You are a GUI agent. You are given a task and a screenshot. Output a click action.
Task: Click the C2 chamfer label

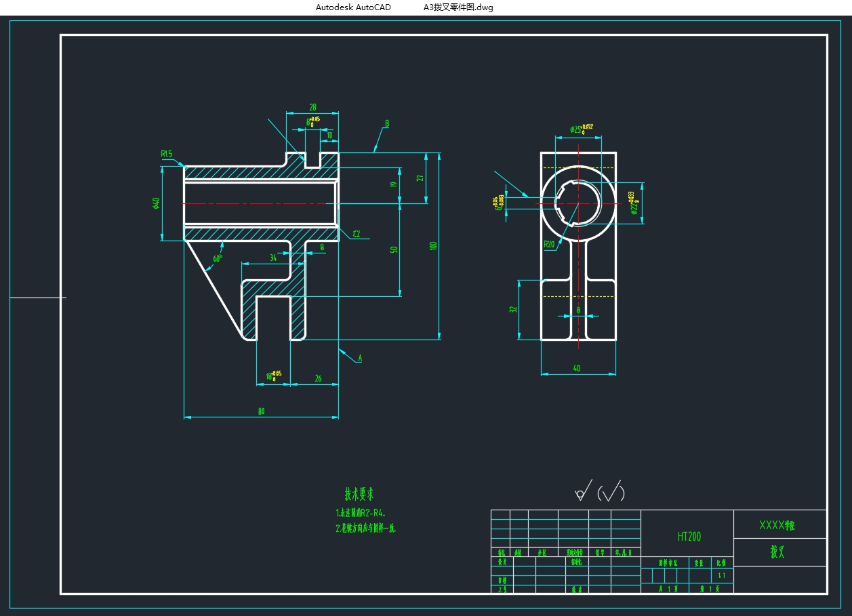(357, 234)
